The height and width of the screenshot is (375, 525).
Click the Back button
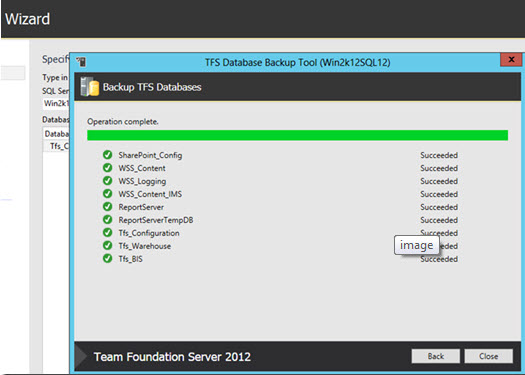(435, 356)
